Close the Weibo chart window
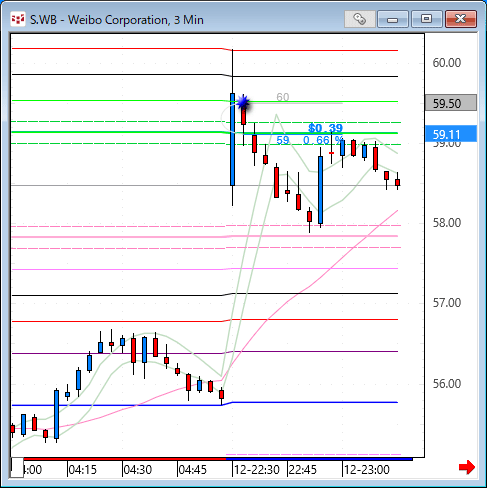 461,19
